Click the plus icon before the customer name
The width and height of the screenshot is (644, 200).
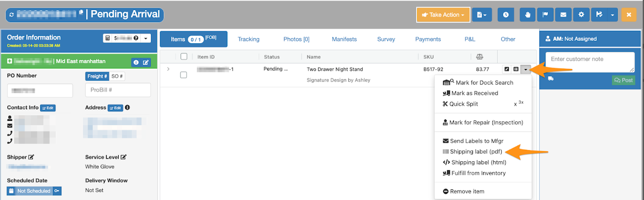(10, 61)
